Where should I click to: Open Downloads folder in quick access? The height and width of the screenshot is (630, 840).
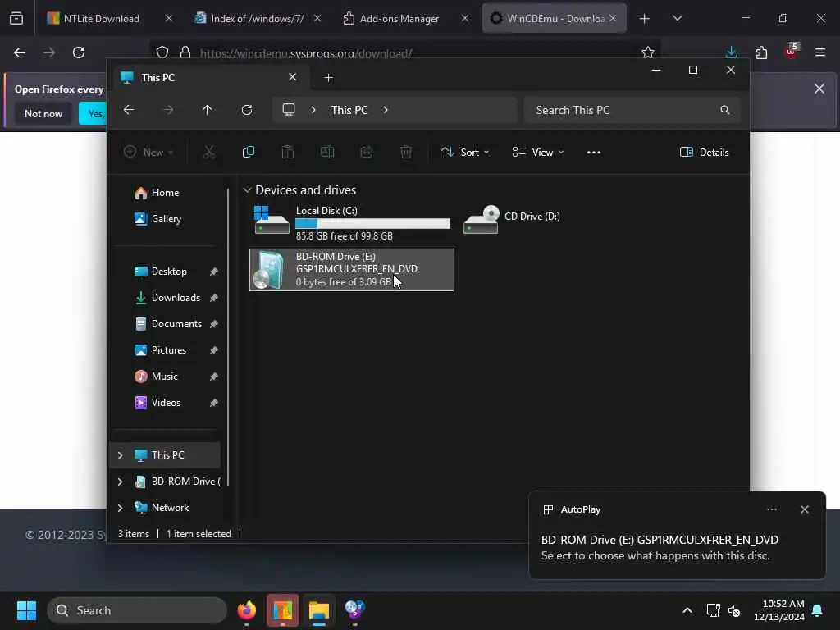(176, 298)
